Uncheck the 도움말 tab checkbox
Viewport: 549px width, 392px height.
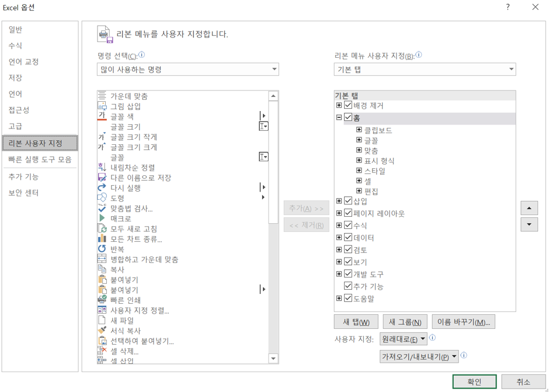pyautogui.click(x=348, y=299)
